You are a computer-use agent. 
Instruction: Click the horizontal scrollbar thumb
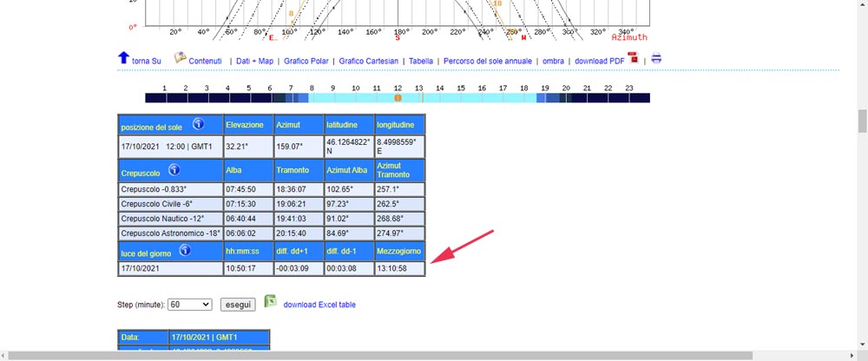pos(381,356)
